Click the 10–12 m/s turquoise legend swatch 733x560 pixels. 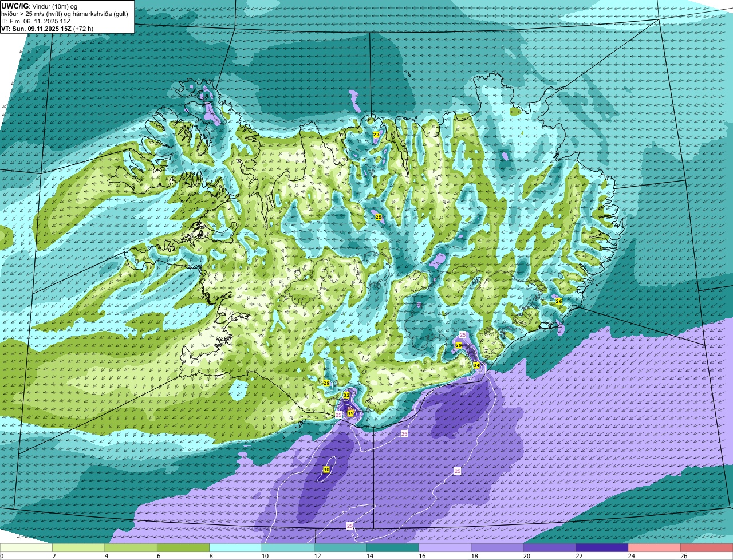(288, 548)
